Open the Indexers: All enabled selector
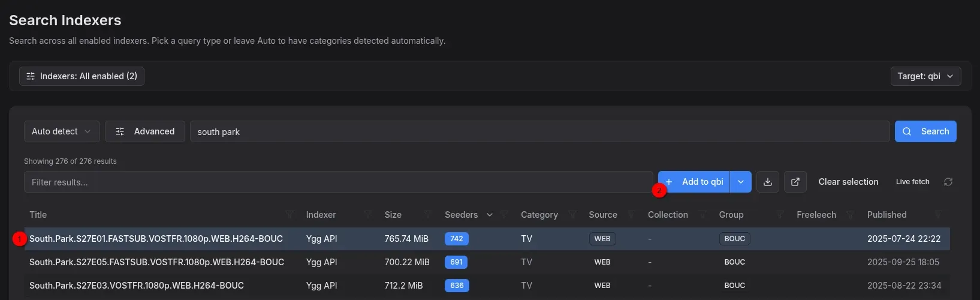The height and width of the screenshot is (300, 980). 82,76
